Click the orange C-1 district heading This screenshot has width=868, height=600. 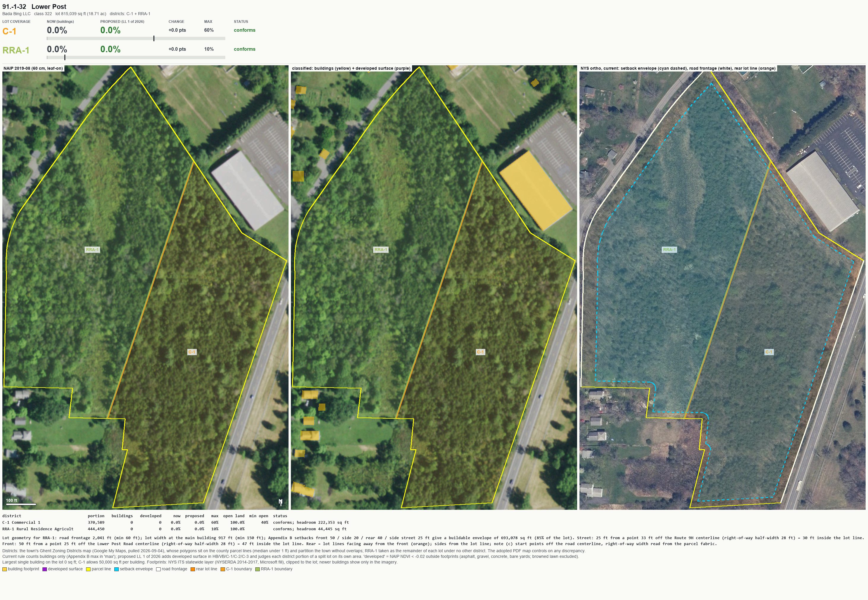coord(9,31)
